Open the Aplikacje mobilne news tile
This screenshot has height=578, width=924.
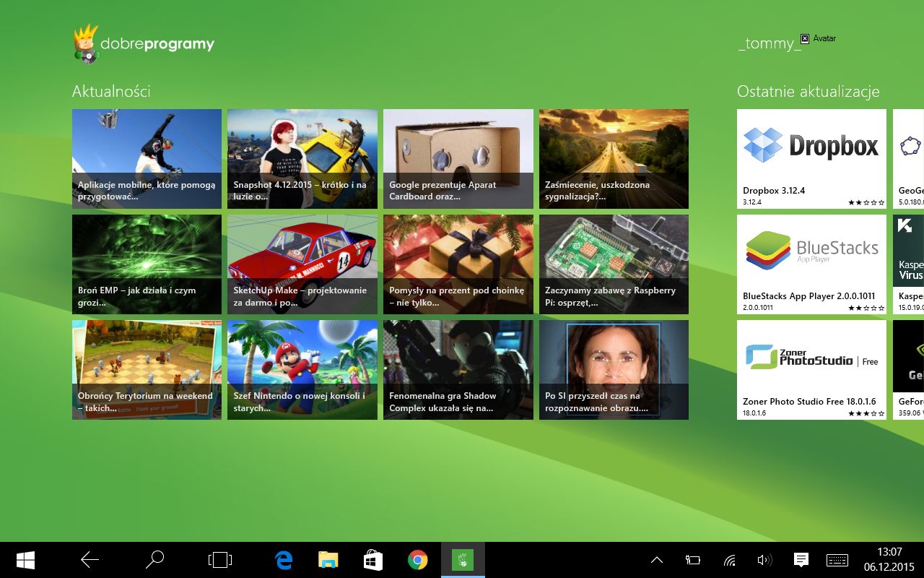147,159
